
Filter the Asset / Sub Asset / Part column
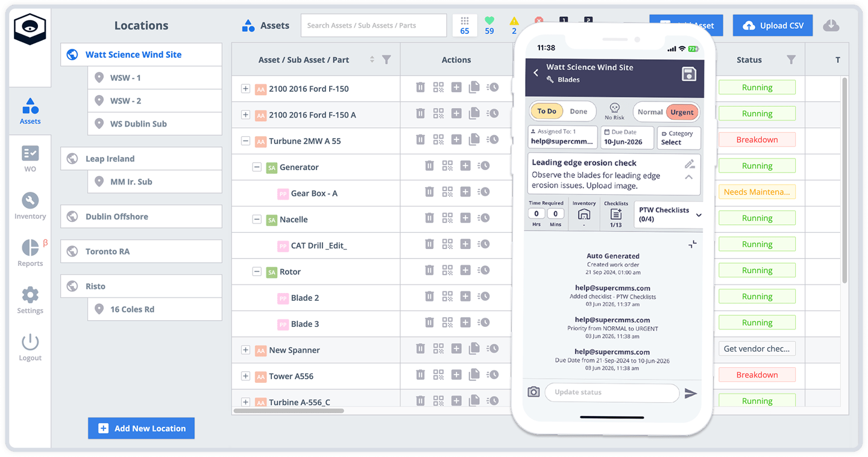click(386, 60)
